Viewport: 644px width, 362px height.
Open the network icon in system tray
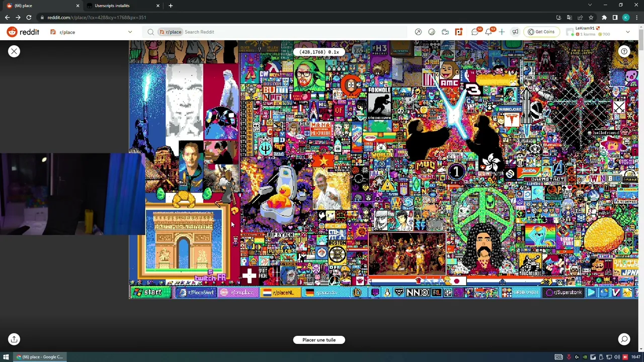point(609,357)
